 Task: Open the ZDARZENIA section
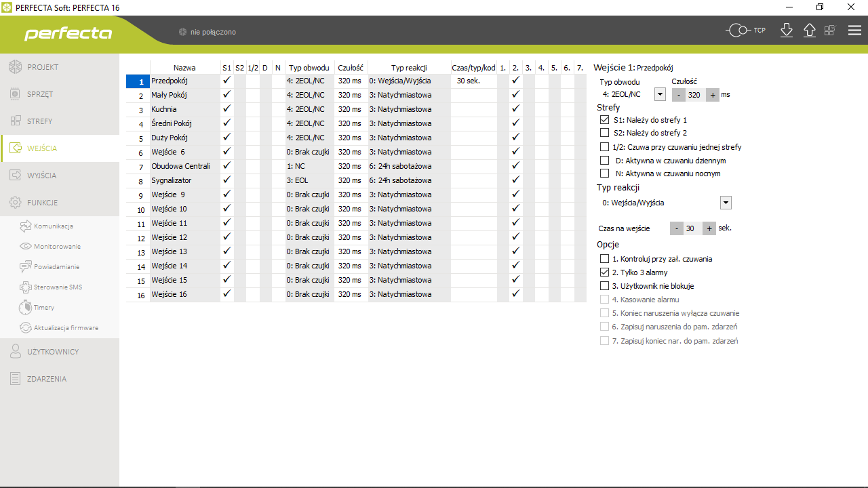[60, 379]
